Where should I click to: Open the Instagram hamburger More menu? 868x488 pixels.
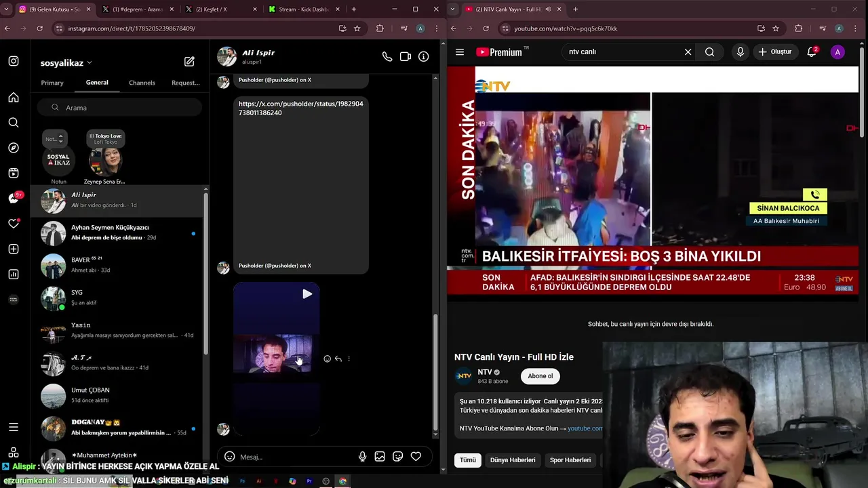(x=14, y=427)
